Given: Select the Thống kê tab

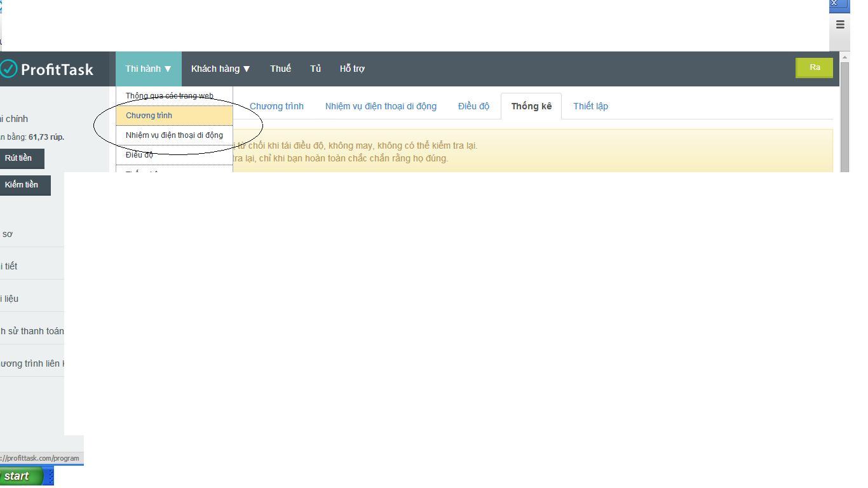Looking at the screenshot, I should pyautogui.click(x=531, y=106).
